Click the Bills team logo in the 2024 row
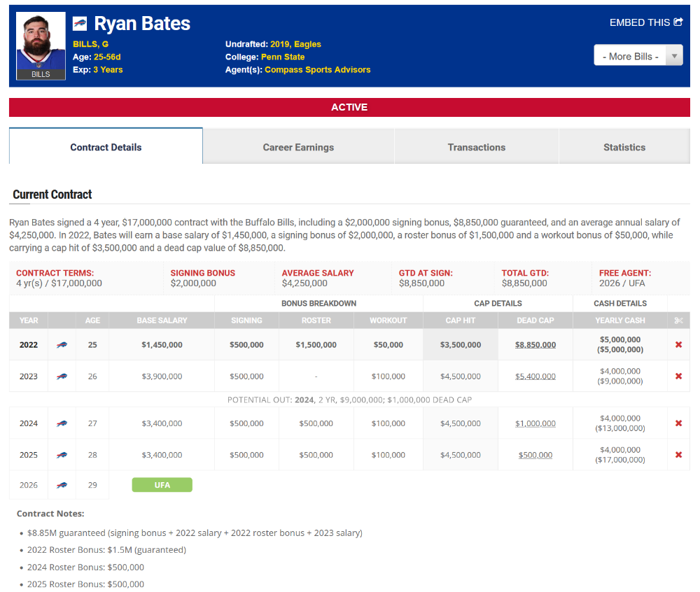 pyautogui.click(x=62, y=423)
